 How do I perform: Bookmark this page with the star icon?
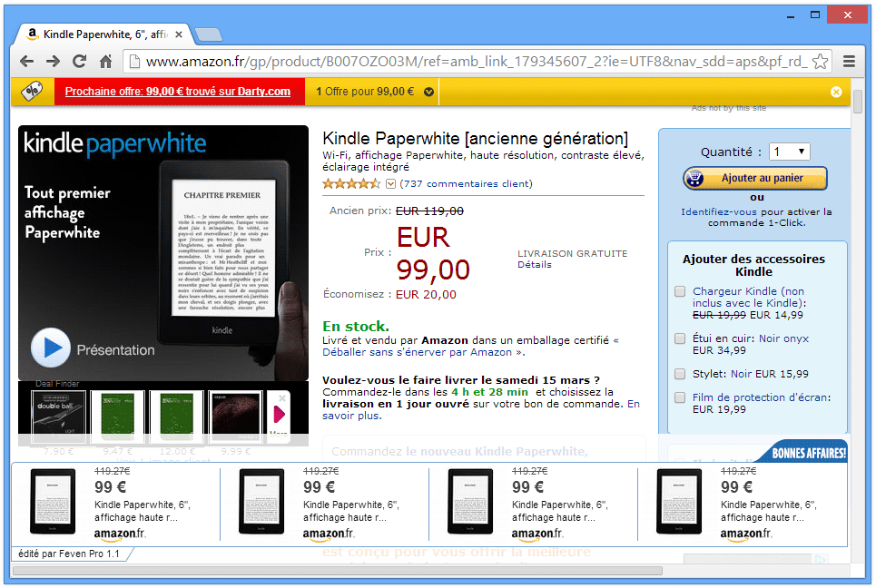[x=820, y=62]
